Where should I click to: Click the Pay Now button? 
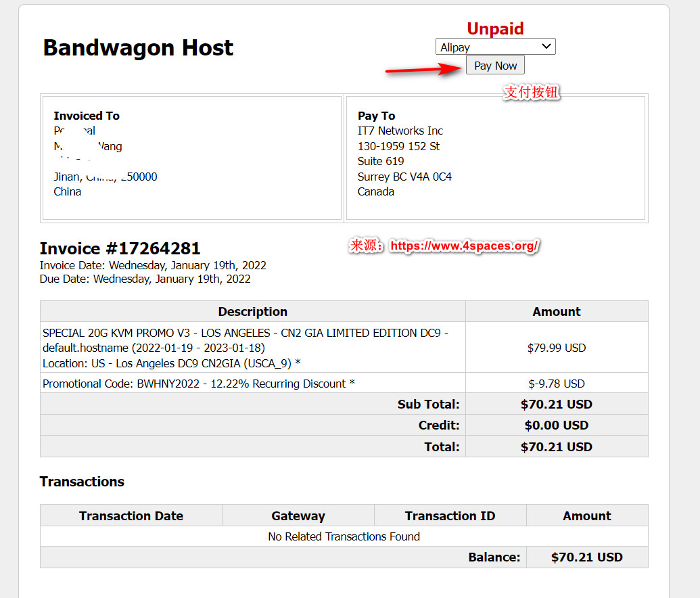tap(494, 65)
